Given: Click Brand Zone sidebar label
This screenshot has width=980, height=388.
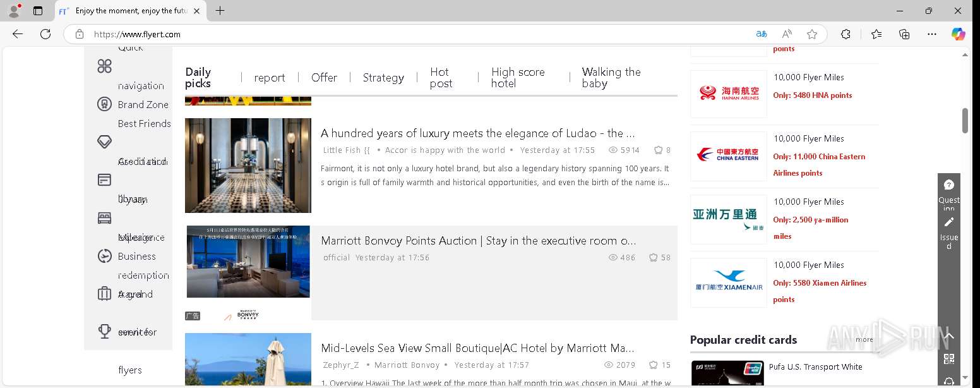Looking at the screenshot, I should click(143, 104).
